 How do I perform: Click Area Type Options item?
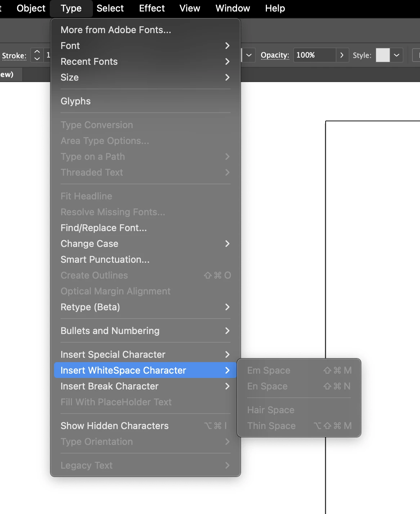pos(145,141)
